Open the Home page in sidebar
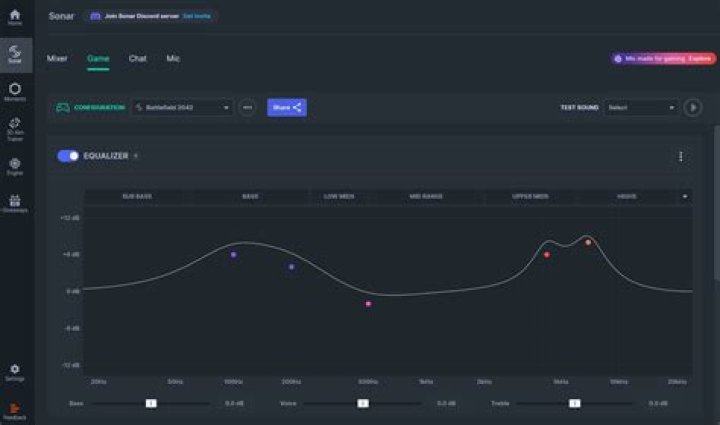The width and height of the screenshot is (720, 425). [x=15, y=17]
